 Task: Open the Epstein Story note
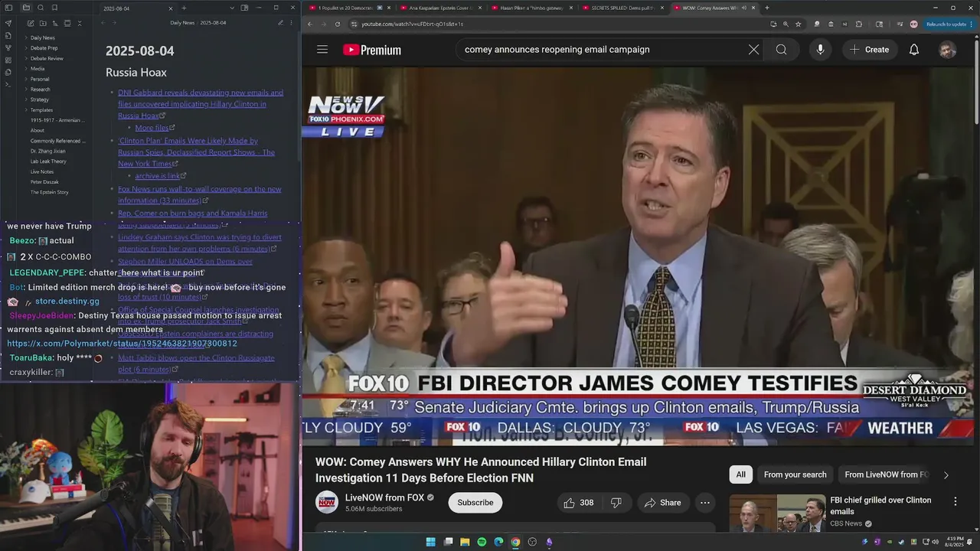pyautogui.click(x=49, y=192)
